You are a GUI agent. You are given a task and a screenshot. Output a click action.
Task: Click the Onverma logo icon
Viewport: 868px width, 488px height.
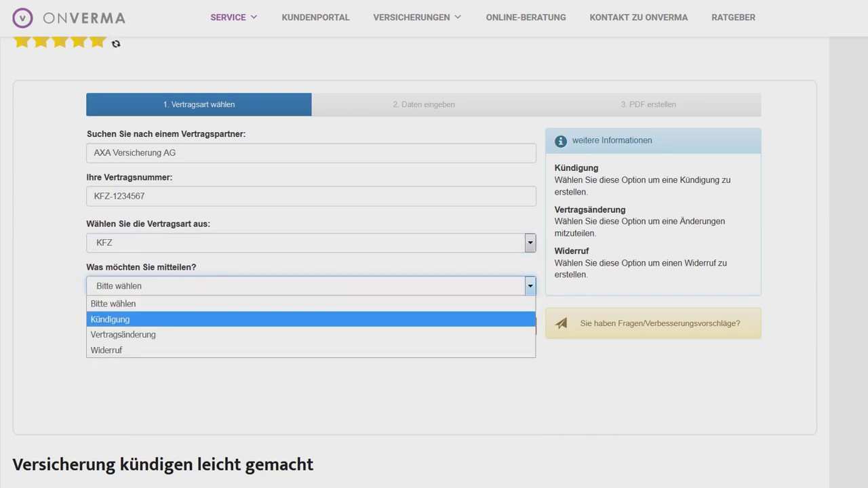(x=22, y=18)
